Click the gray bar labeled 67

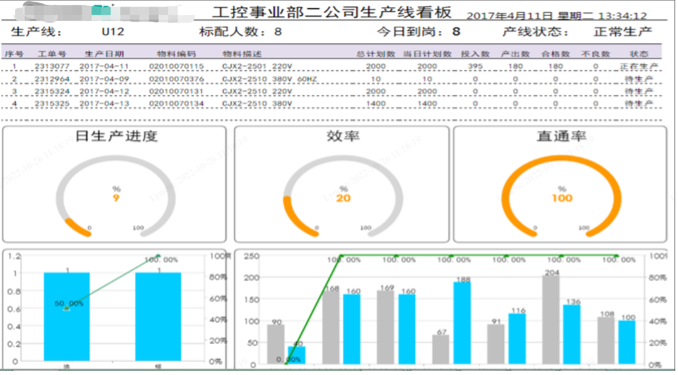(x=441, y=349)
